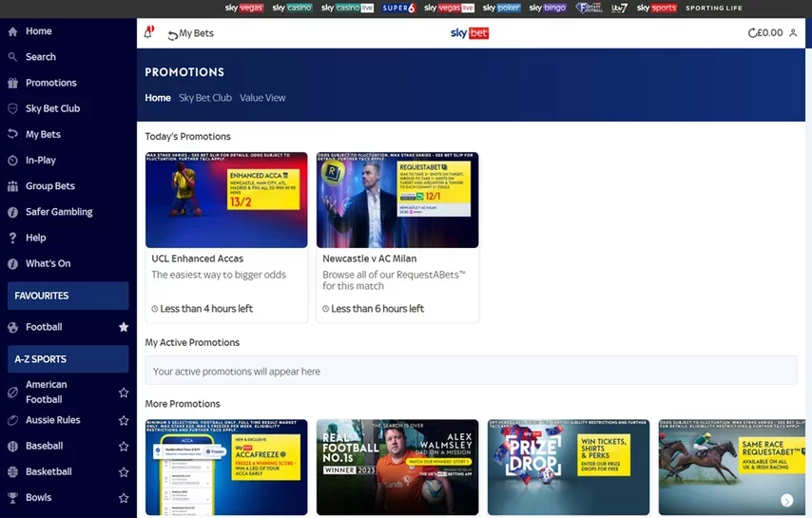
Task: Click the Baseball icon
Action: tap(13, 446)
